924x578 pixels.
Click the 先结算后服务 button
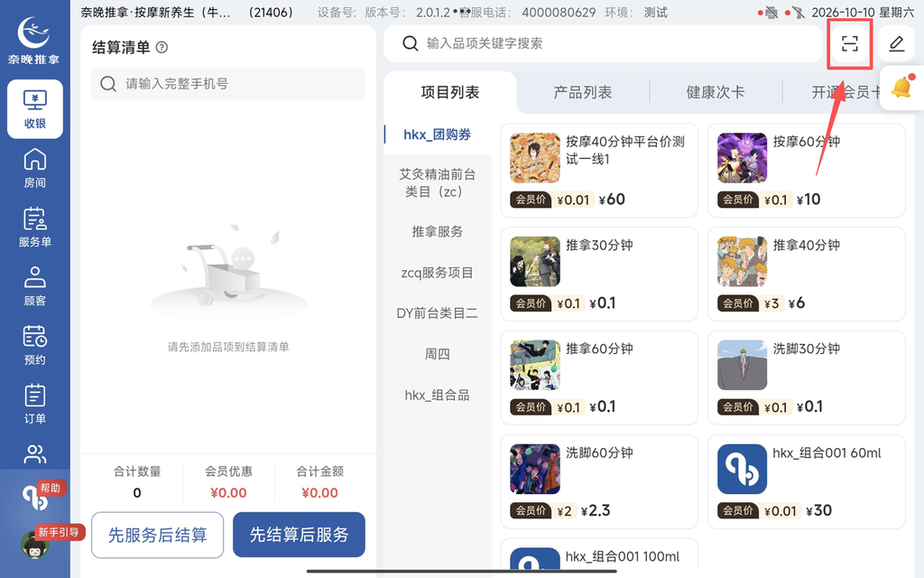point(299,535)
